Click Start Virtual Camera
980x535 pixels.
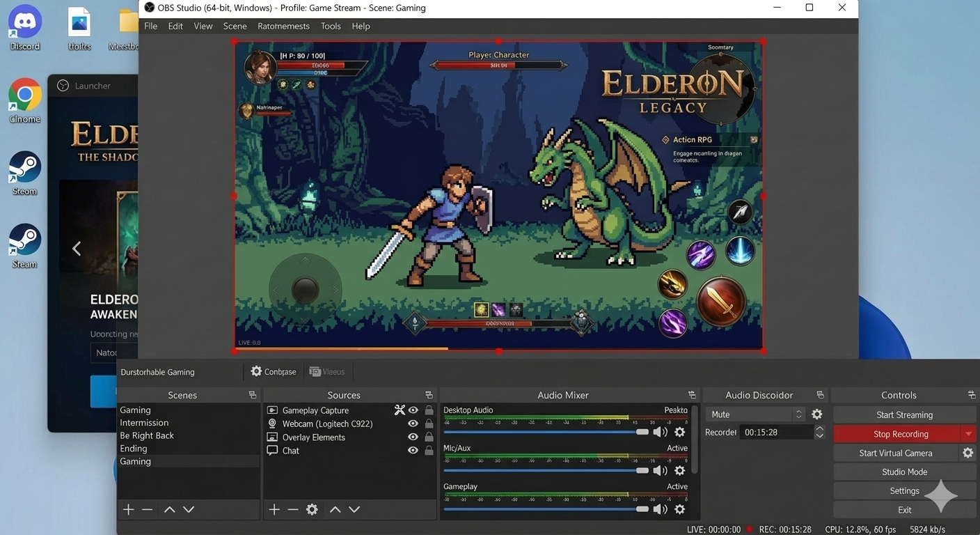896,453
